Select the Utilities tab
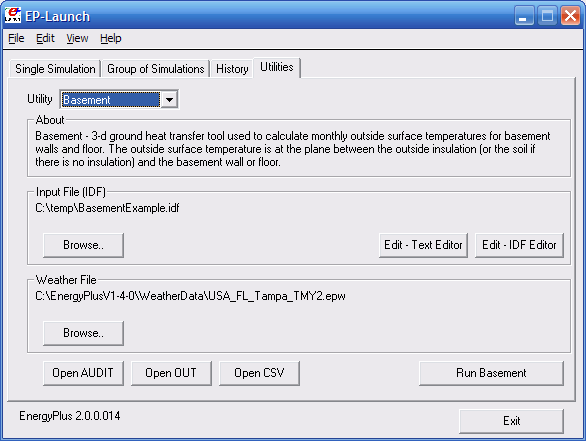 277,67
